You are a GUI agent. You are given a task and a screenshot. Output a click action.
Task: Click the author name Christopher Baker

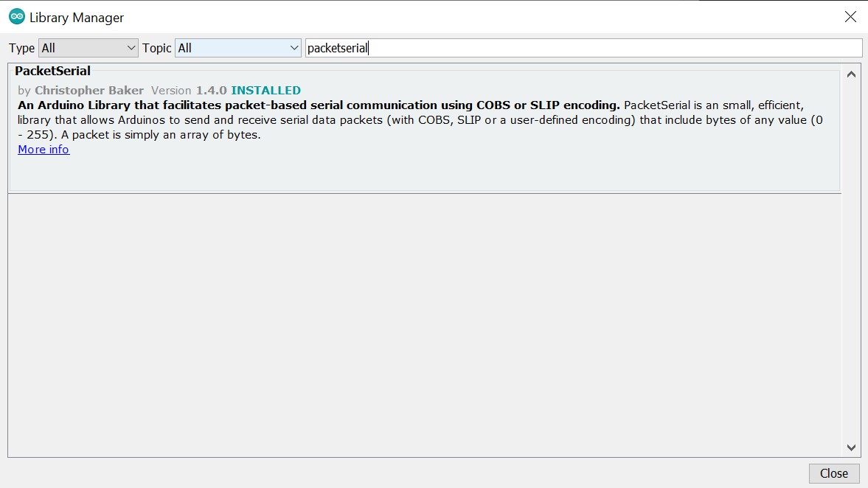89,90
